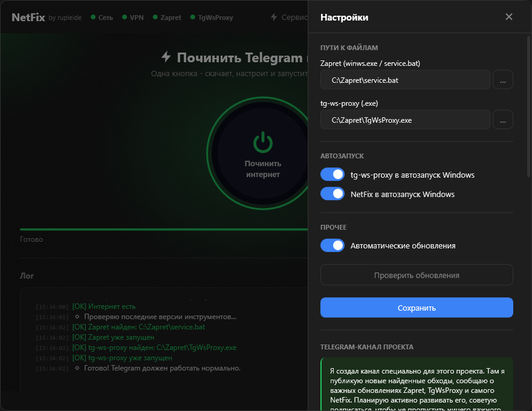The width and height of the screenshot is (532, 411).
Task: Click lightning icon beside Починить Telegram
Action: coord(166,57)
